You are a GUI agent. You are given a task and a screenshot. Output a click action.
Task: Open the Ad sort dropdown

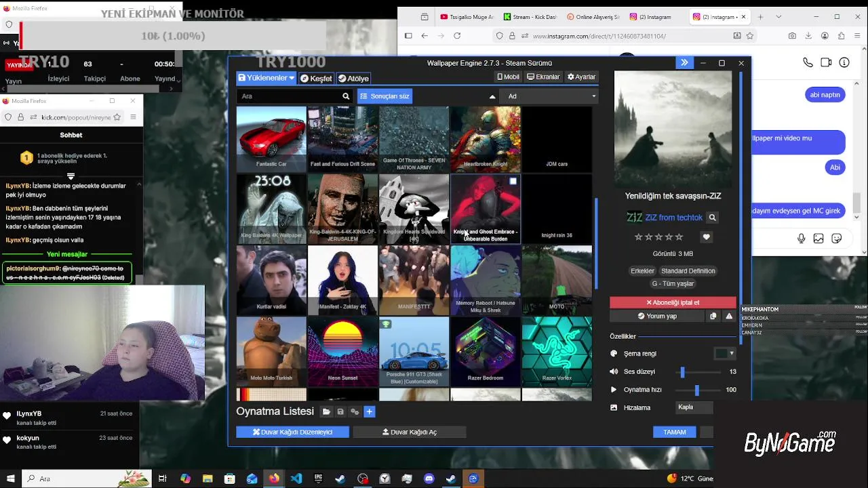tap(548, 96)
